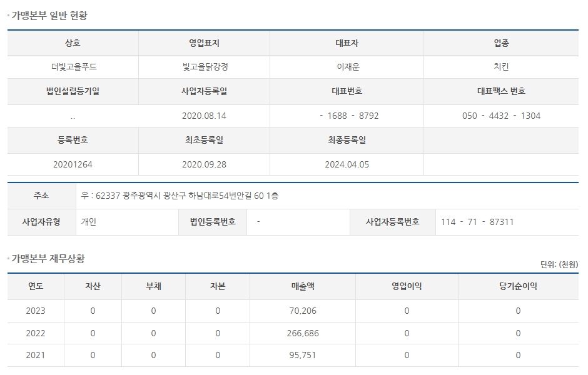
Task: Click the 2021 row 자본 value 0
Action: point(218,355)
